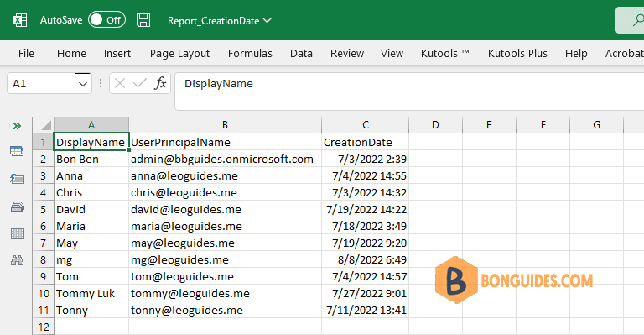Switch to the Data tab
Image resolution: width=644 pixels, height=335 pixels.
coord(301,54)
